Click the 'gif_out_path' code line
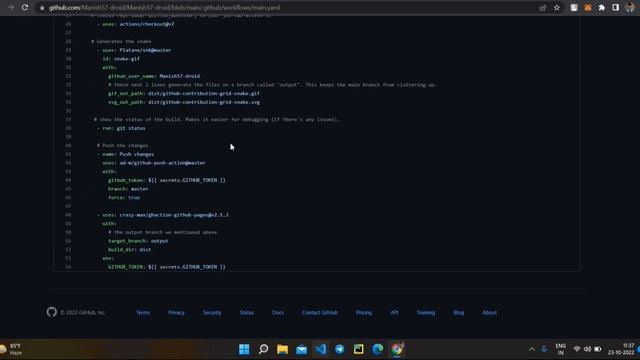The width and height of the screenshot is (640, 360). click(184, 93)
